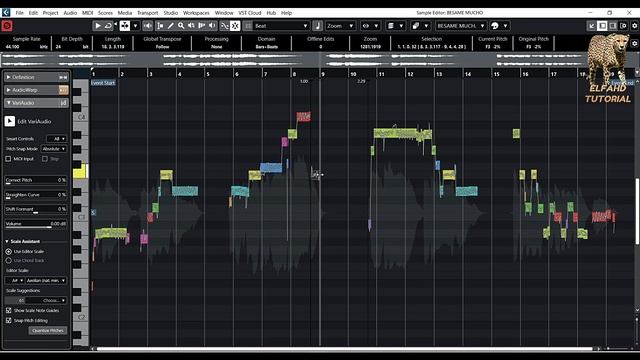Toggle Show Scale Note Guides checkbox
This screenshot has width=640, height=360.
(9, 311)
